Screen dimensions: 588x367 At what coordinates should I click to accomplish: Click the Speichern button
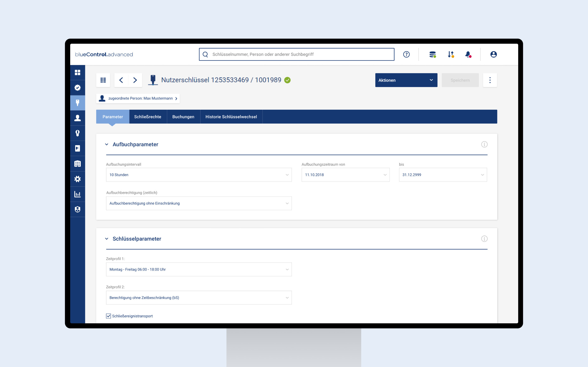click(460, 80)
